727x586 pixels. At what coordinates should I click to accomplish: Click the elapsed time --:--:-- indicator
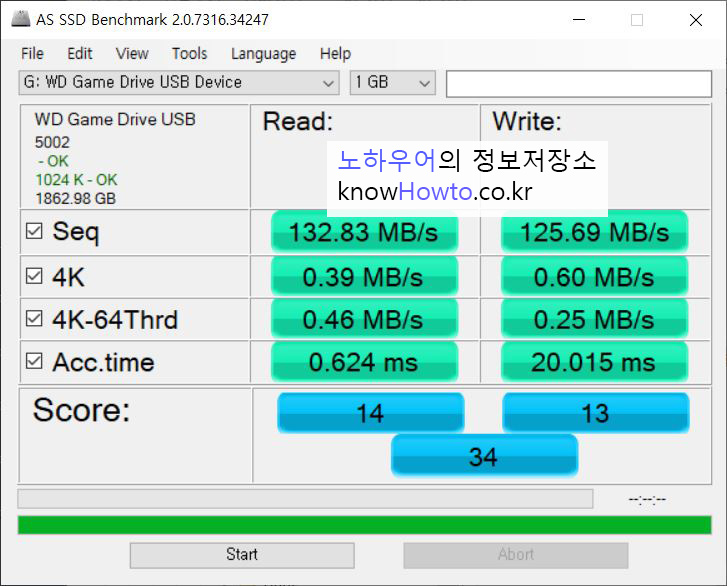(x=647, y=499)
